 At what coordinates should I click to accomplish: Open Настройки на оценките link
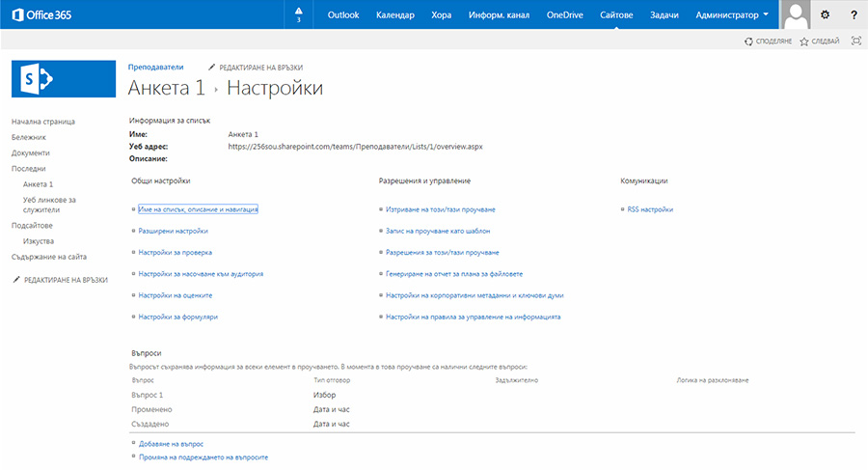coord(175,295)
